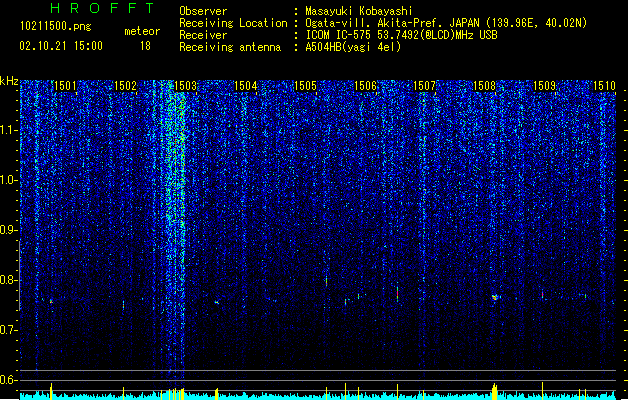
Task: Click the date 02.10.21 15:00
Action: (61, 46)
